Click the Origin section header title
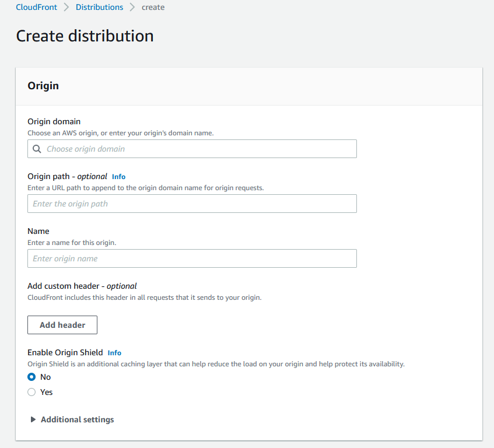Image resolution: width=494 pixels, height=448 pixels. (43, 86)
